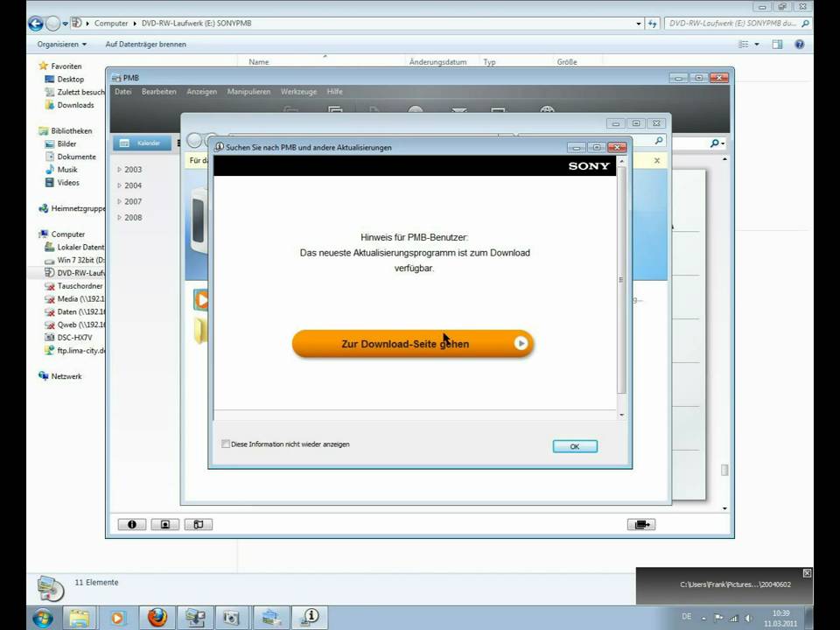The height and width of the screenshot is (630, 840).
Task: Click Explorer back navigation arrow
Action: [35, 23]
